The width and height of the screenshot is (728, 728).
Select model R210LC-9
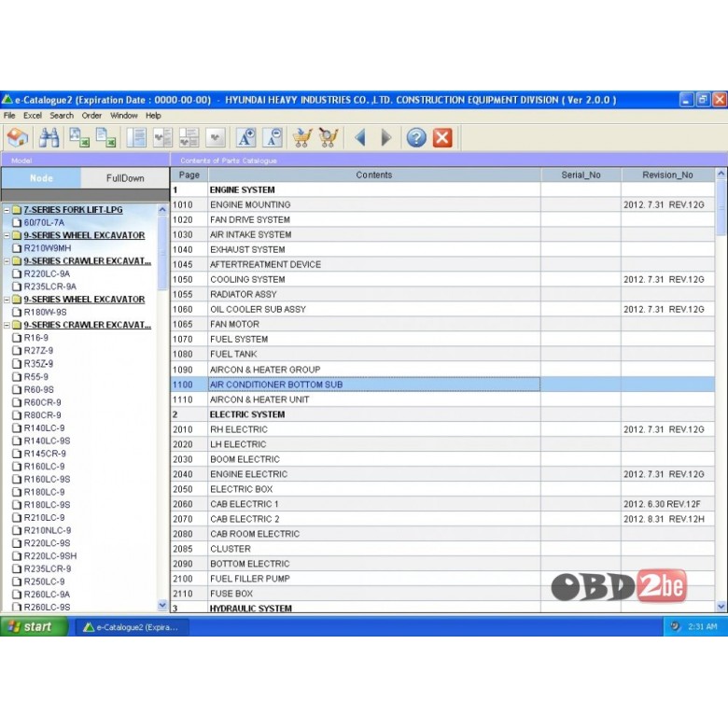[45, 517]
